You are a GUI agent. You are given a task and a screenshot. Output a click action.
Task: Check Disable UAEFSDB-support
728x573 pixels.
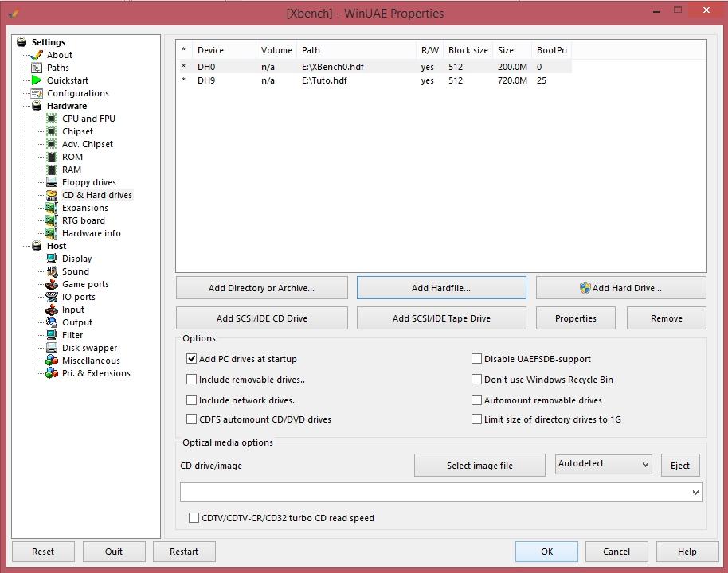point(476,359)
